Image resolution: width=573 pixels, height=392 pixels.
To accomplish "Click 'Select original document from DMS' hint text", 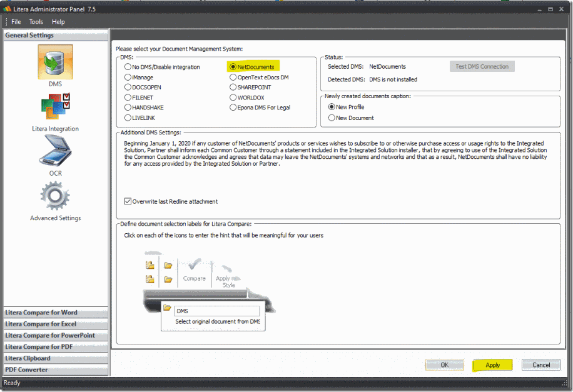I will point(218,321).
